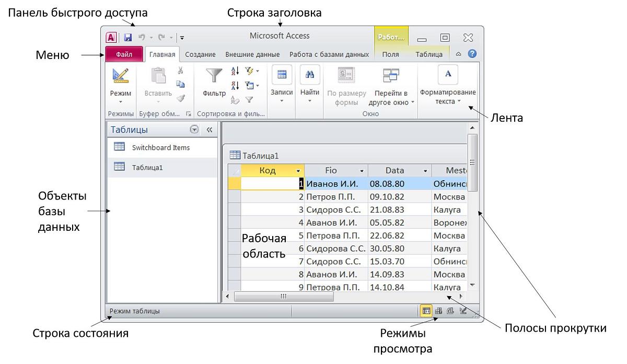Image resolution: width=627 pixels, height=364 pixels.
Task: Click the select-all corner of datasheet
Action: pos(235,171)
